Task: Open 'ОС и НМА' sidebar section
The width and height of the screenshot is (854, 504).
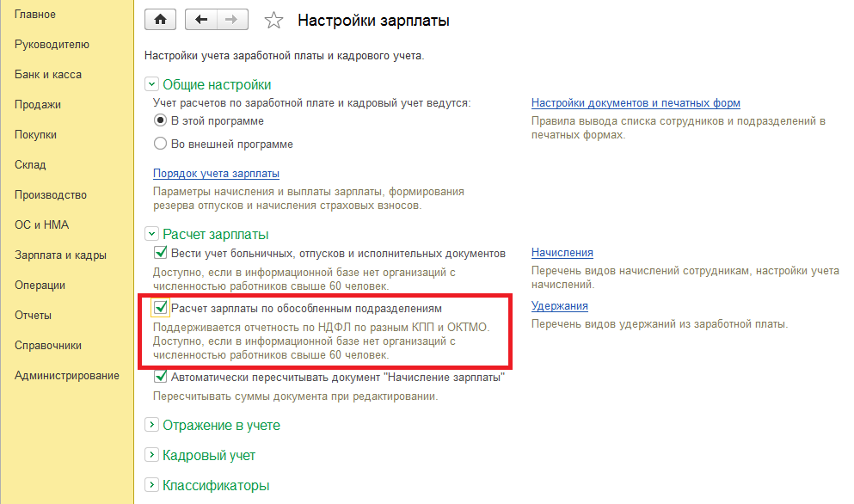Action: pyautogui.click(x=41, y=224)
